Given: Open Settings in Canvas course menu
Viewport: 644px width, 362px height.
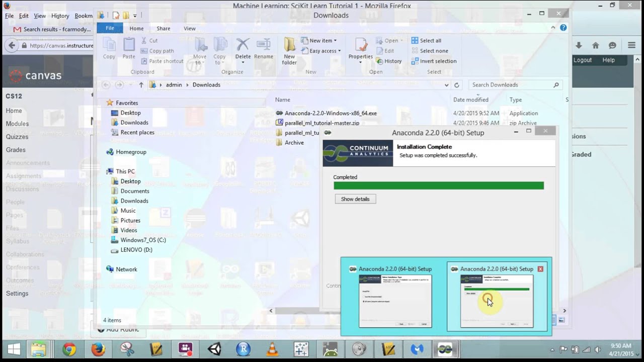Looking at the screenshot, I should click(x=17, y=294).
